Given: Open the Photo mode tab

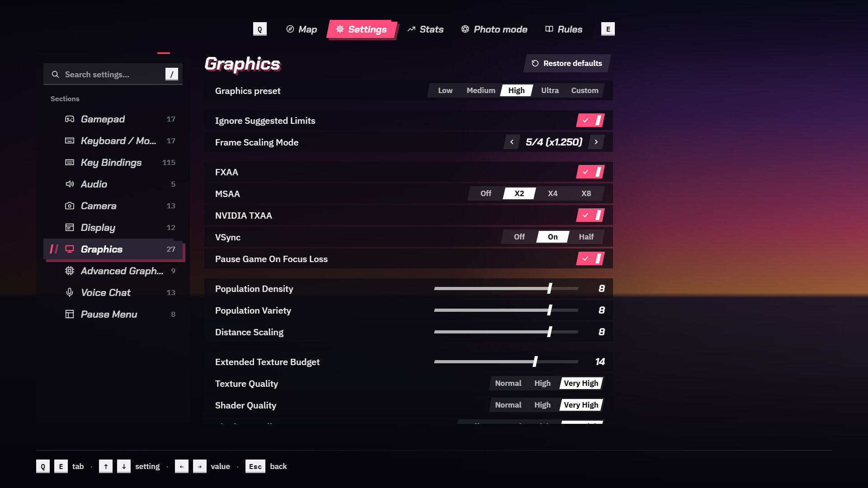Looking at the screenshot, I should click(494, 29).
